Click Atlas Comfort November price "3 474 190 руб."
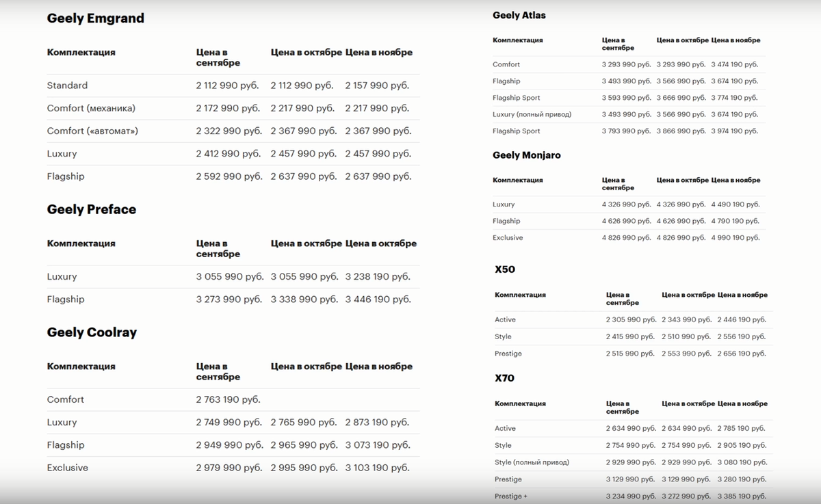This screenshot has width=821, height=504. click(x=734, y=64)
